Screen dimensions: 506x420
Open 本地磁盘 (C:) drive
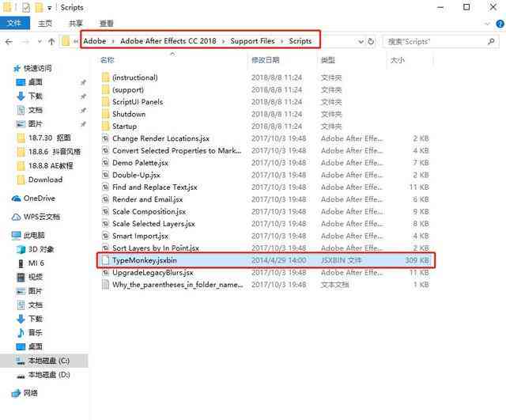(x=49, y=361)
